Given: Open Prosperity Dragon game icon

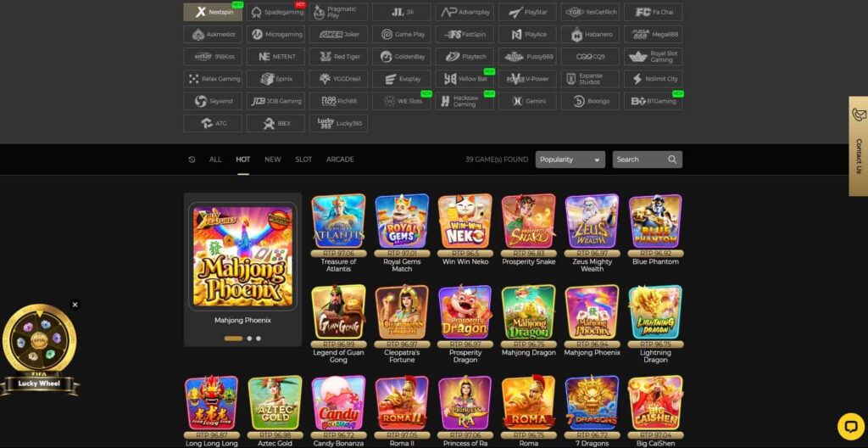Looking at the screenshot, I should [x=465, y=311].
